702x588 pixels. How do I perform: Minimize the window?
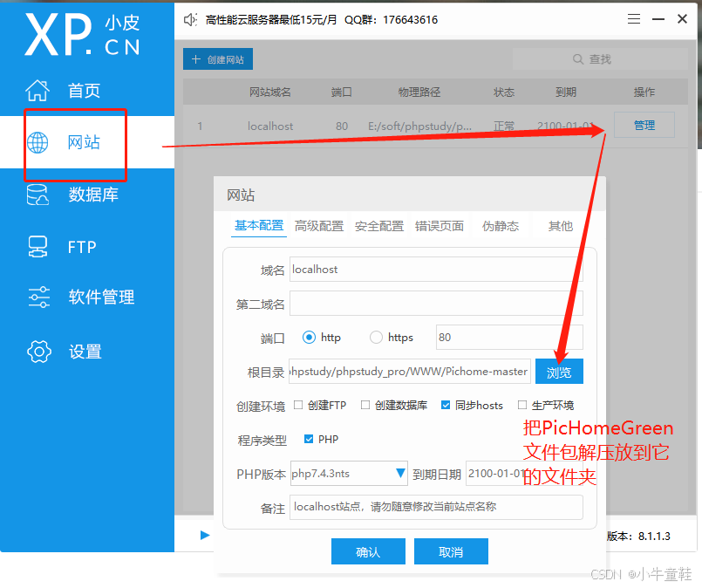click(658, 19)
